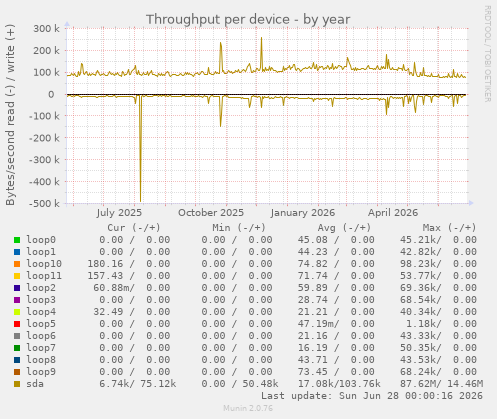Image resolution: width=497 pixels, height=419 pixels.
Task: Click the 'Avg (-/+)' column header
Action: 344,228
